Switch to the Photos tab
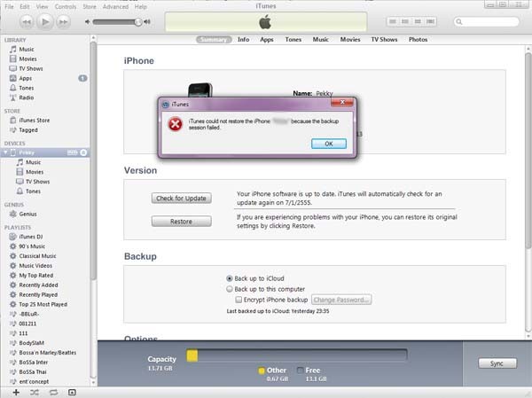Viewport: 532px width, 398px height. click(418, 40)
